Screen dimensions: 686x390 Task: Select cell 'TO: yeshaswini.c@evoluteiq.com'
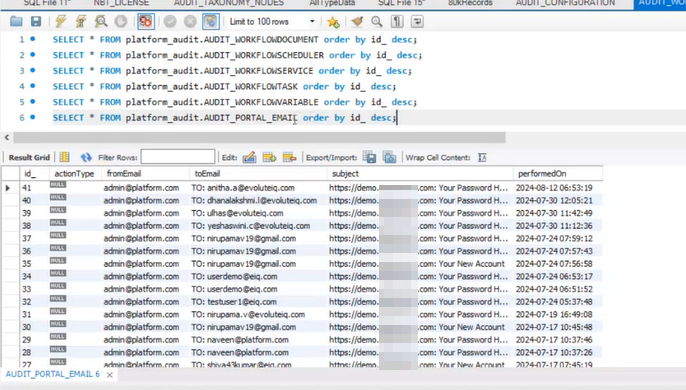258,226
